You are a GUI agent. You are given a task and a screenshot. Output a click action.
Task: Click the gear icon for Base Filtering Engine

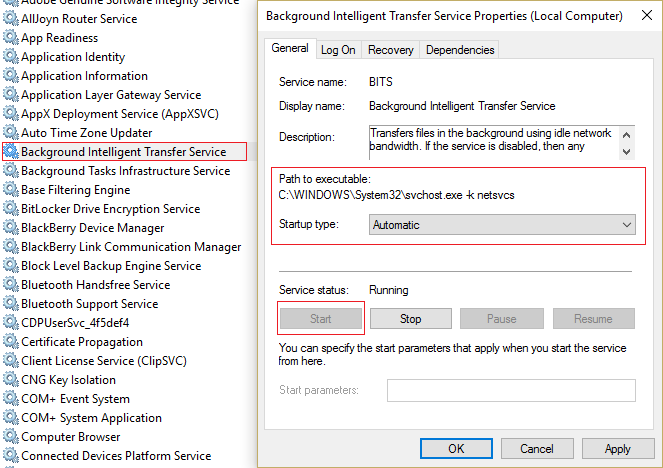pos(11,190)
